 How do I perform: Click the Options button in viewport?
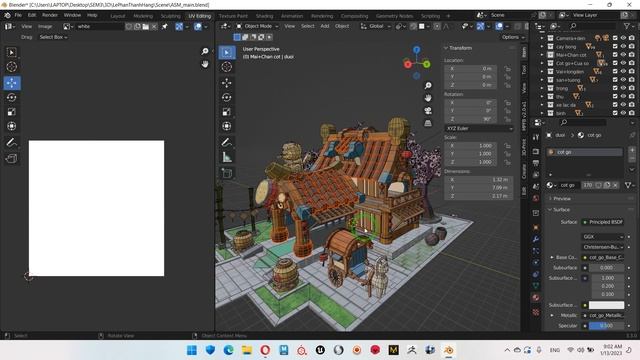click(x=513, y=37)
